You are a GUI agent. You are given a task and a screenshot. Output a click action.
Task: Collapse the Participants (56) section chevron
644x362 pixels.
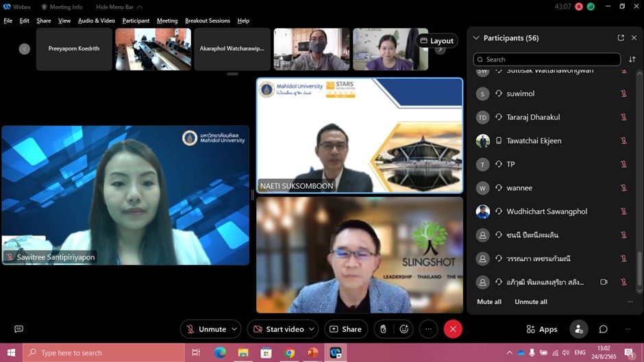pyautogui.click(x=476, y=38)
